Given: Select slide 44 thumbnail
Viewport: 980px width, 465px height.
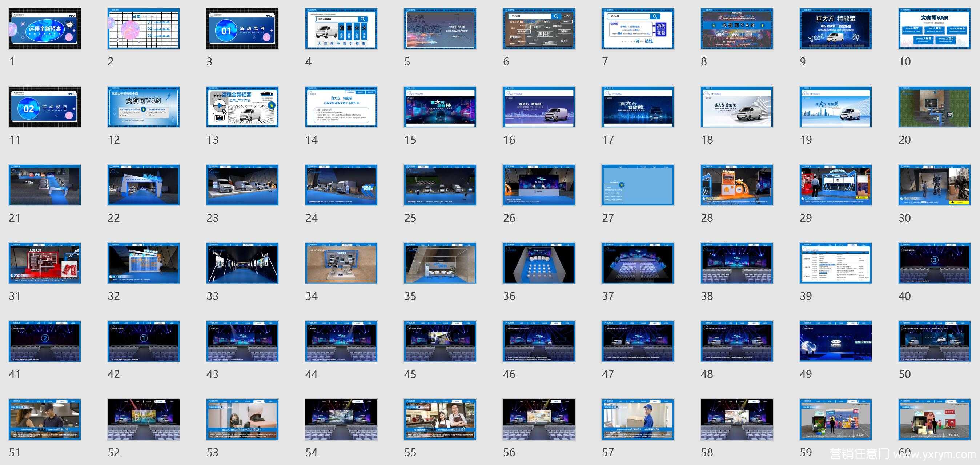Looking at the screenshot, I should 341,342.
